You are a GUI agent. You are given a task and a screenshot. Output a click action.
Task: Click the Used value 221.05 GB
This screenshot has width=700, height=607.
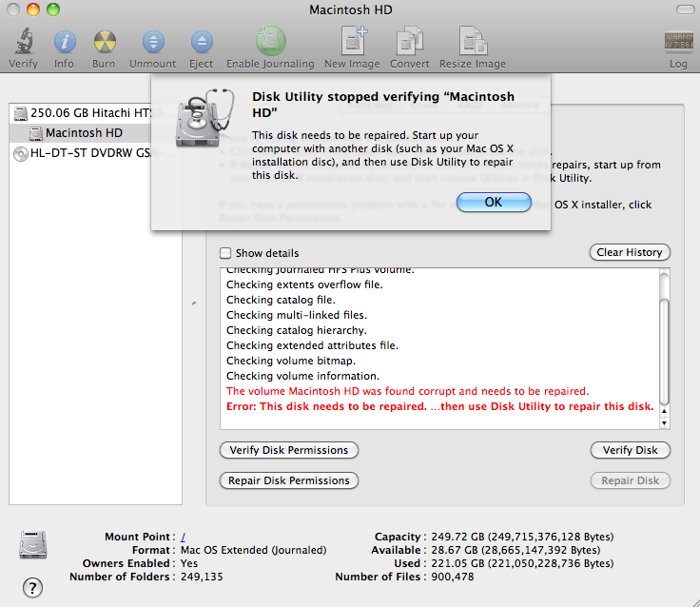(x=522, y=563)
